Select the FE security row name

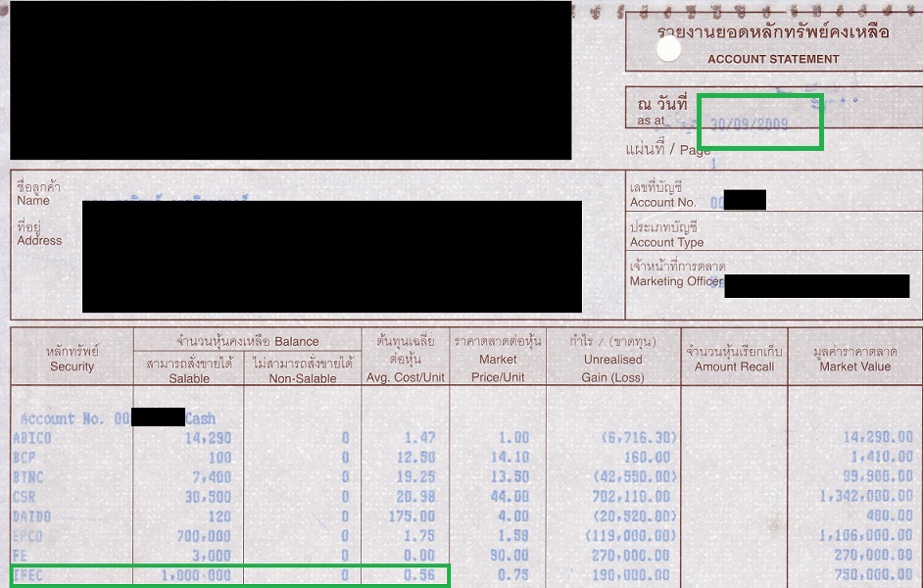tap(20, 556)
